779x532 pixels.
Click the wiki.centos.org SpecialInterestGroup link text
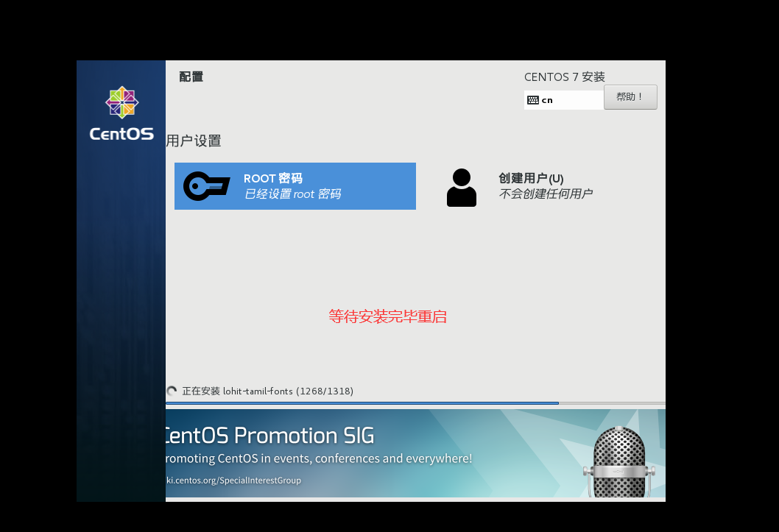pos(233,480)
